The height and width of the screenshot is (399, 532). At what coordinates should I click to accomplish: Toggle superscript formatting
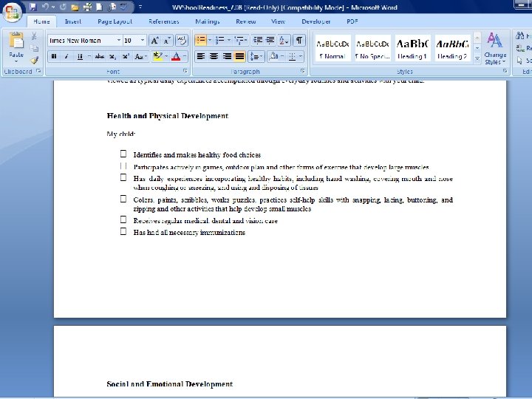(126, 57)
